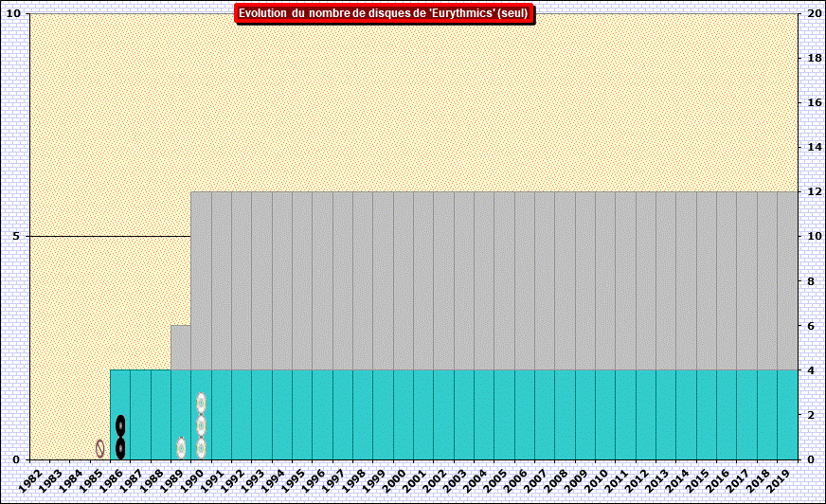Click the lower black vinyl icon at 1986
The image size is (826, 504).
click(x=120, y=447)
